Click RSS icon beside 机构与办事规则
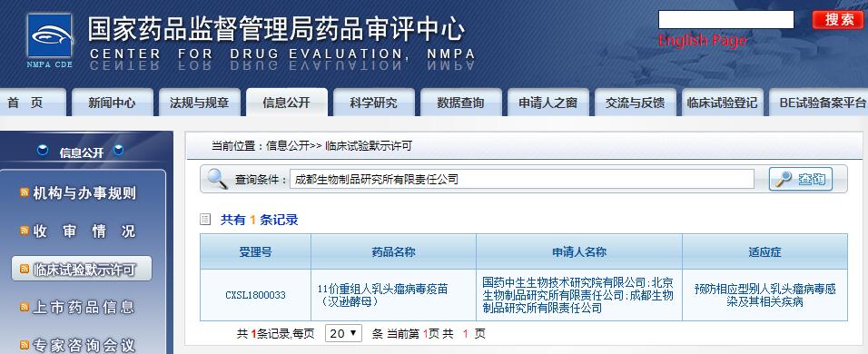868x354 pixels. (25, 192)
